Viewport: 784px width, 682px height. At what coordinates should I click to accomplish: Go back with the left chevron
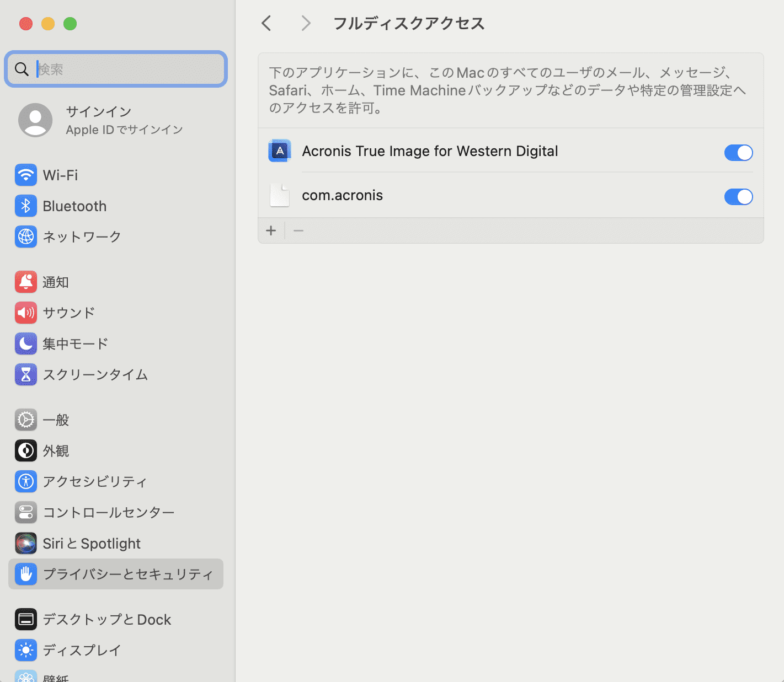pyautogui.click(x=266, y=23)
